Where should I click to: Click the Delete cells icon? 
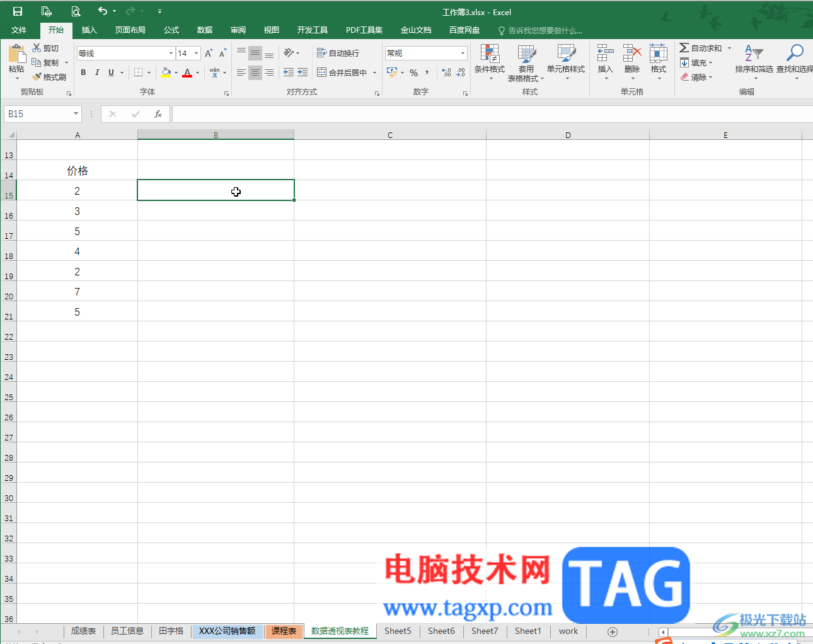pyautogui.click(x=631, y=53)
